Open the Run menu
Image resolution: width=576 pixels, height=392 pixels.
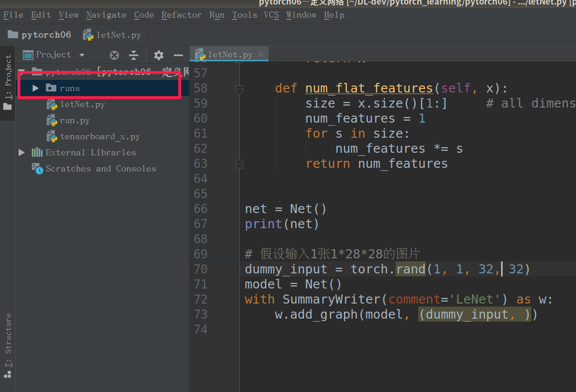217,15
